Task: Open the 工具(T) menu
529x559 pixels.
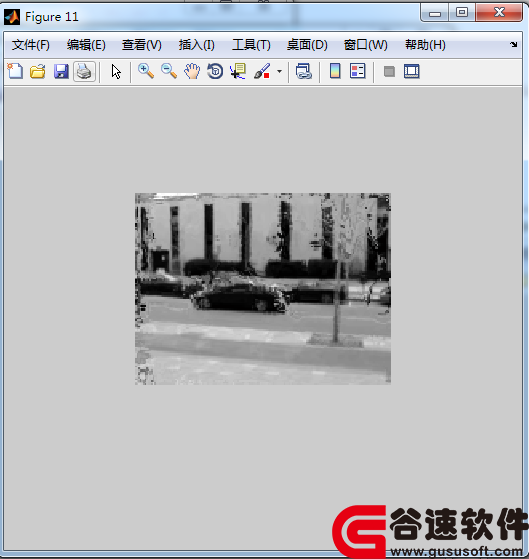Action: [251, 45]
